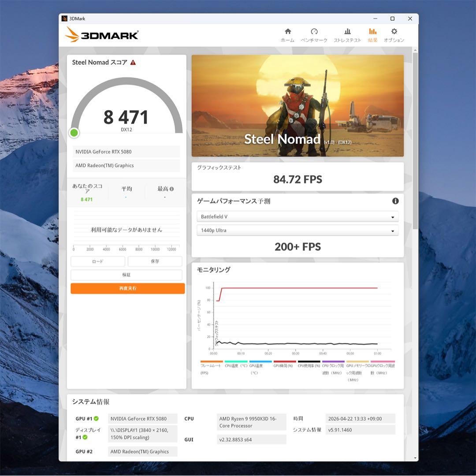
Task: Maximize the 3DMark window
Action: [x=392, y=19]
